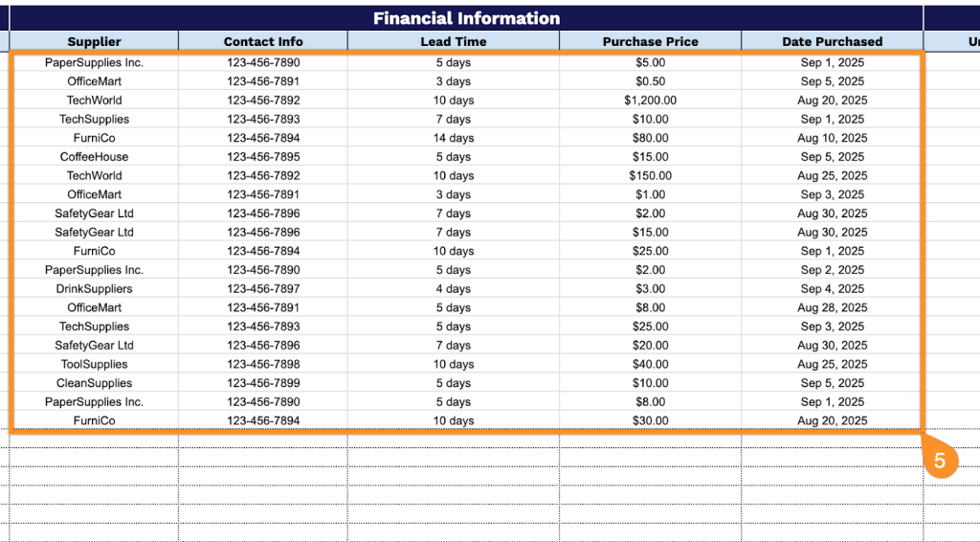Click contact number 123-456-7899

tap(263, 383)
